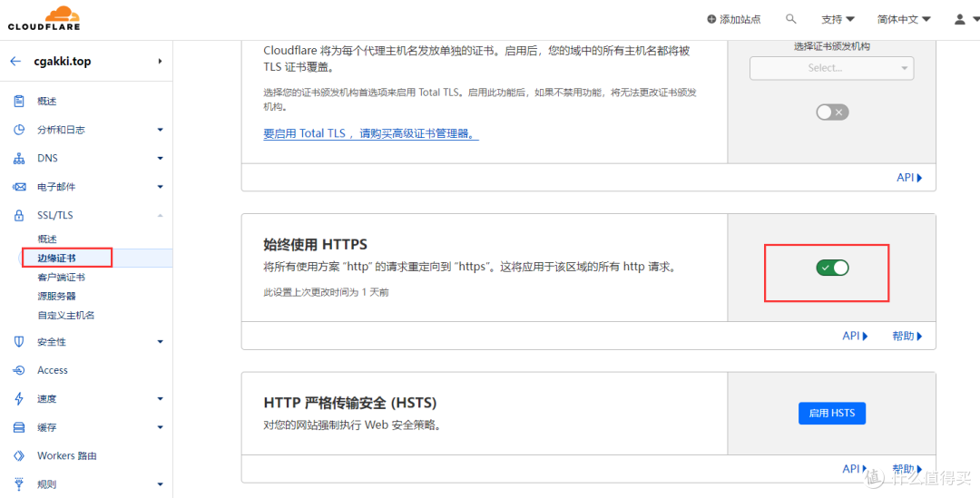980x498 pixels.
Task: Expand the 分析和日志 section arrow
Action: click(160, 130)
